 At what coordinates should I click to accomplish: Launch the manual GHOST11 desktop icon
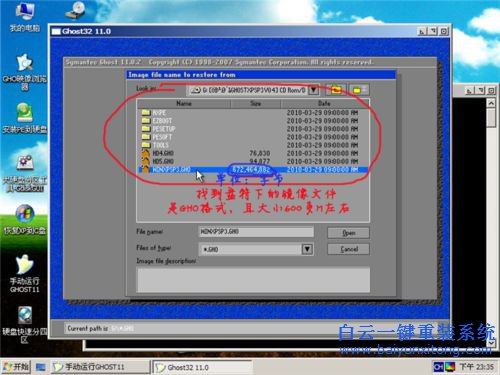(24, 273)
